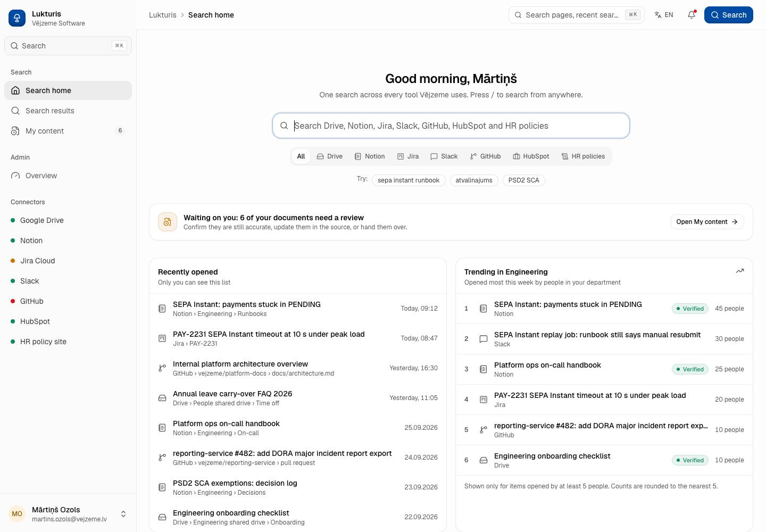766x532 pixels.
Task: Expand the user account switcher chevrons
Action: click(x=123, y=514)
